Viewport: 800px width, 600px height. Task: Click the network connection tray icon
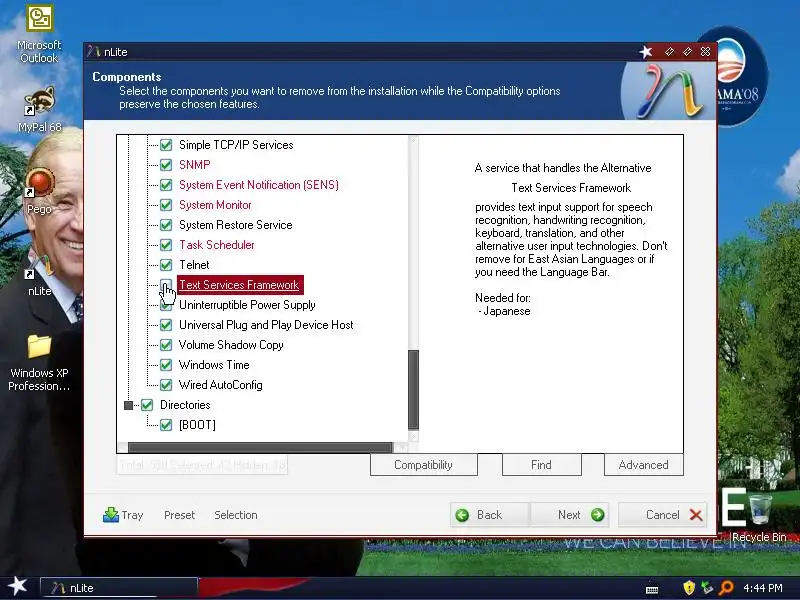[707, 588]
